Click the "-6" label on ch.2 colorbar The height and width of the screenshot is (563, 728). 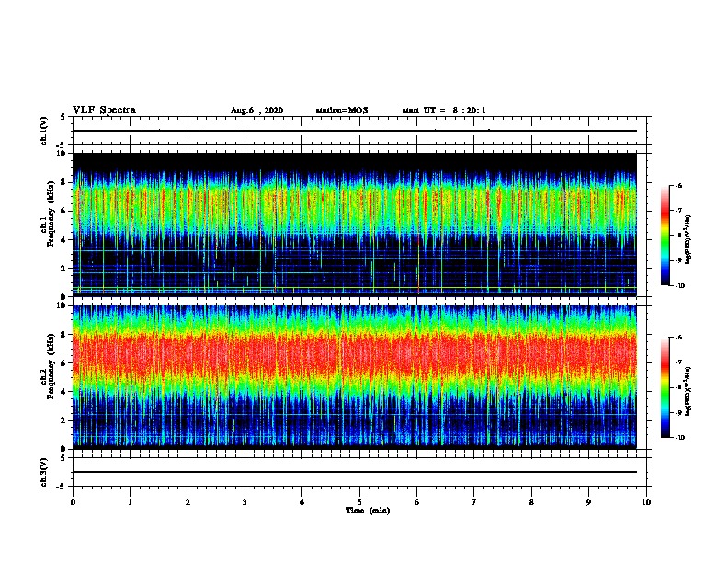(678, 338)
